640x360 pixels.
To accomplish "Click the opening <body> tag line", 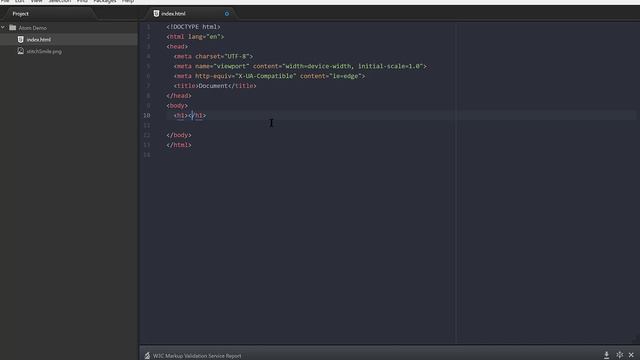I will pyautogui.click(x=177, y=105).
